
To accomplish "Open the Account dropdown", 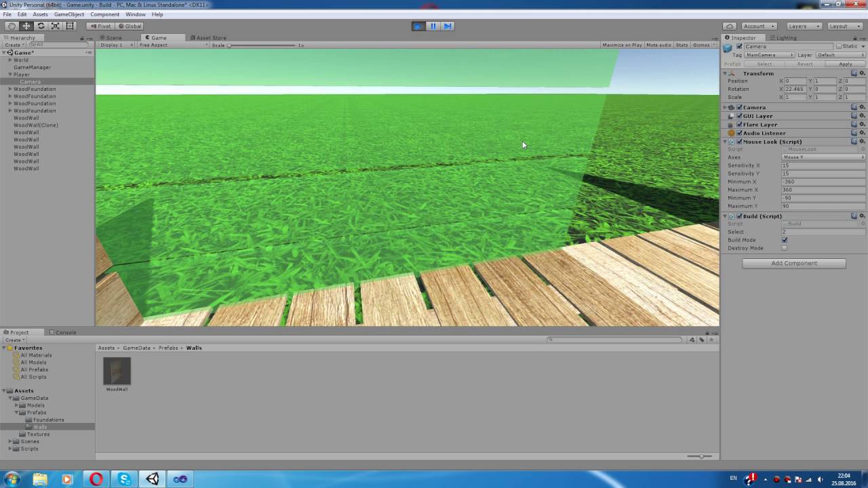I will pos(758,26).
